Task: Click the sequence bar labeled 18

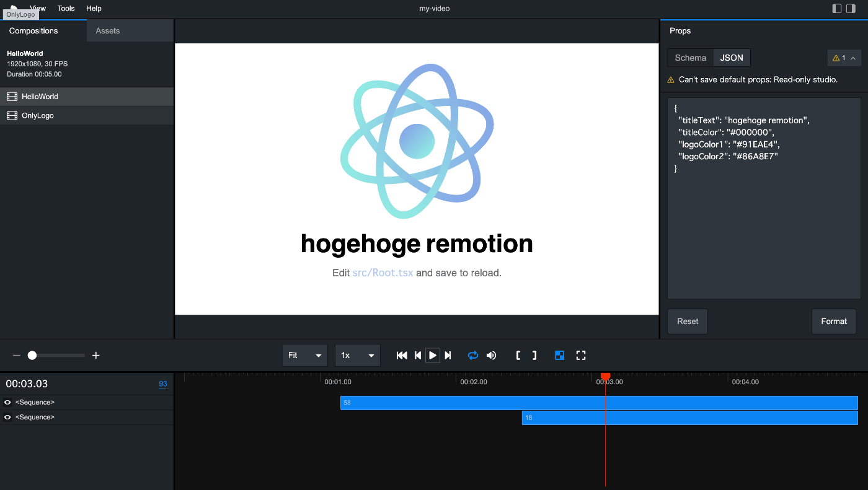Action: [690, 418]
